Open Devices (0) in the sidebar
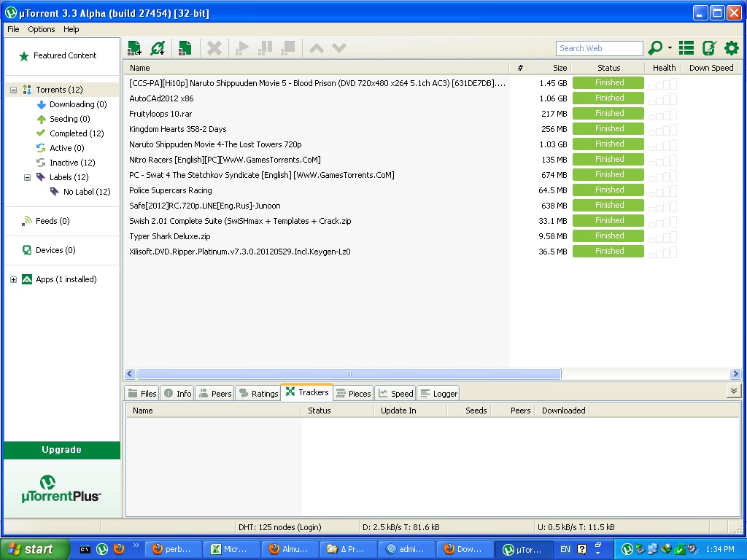Viewport: 747px width, 560px height. point(55,250)
